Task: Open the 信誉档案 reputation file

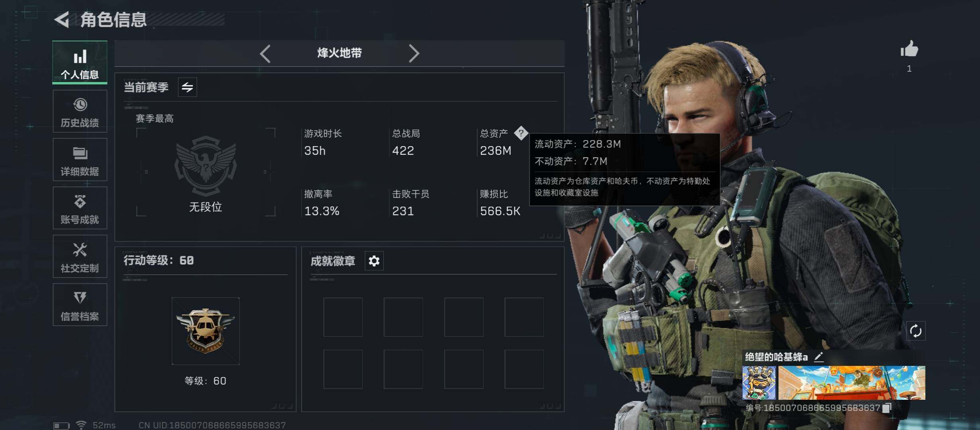Action: tap(80, 305)
